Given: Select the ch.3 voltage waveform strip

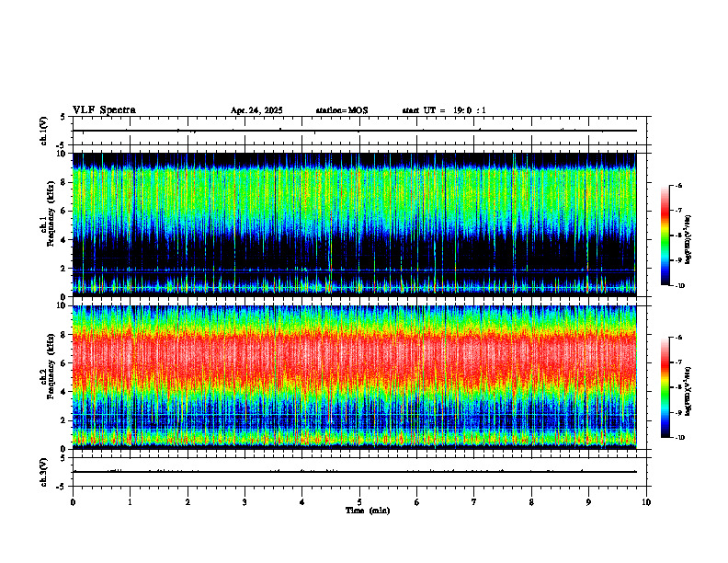Looking at the screenshot, I should (x=359, y=472).
